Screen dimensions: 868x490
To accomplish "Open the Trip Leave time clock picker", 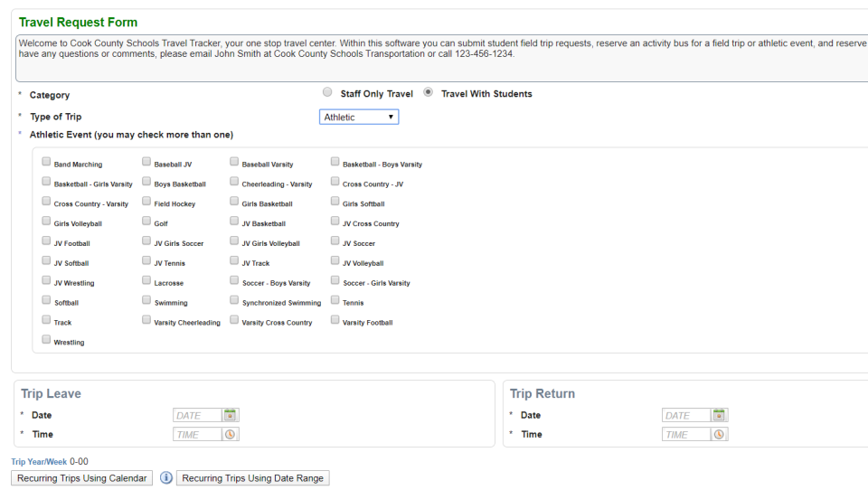I will tap(230, 435).
